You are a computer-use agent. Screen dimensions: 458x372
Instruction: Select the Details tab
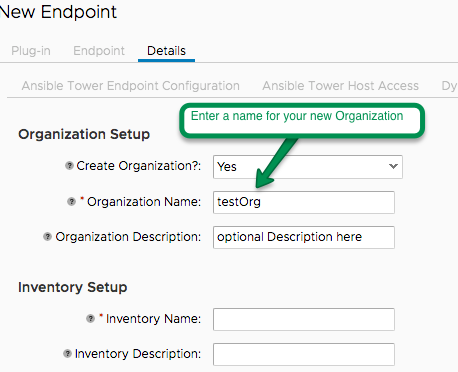click(166, 51)
